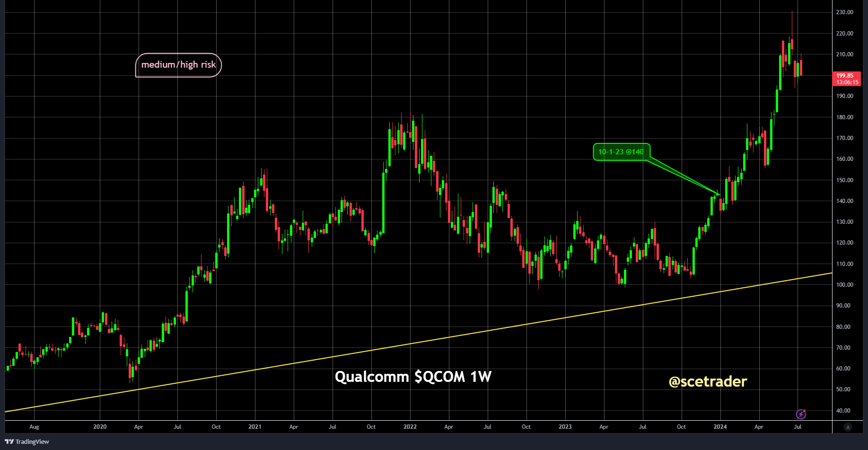Click the 170.00 price axis label

(845, 138)
